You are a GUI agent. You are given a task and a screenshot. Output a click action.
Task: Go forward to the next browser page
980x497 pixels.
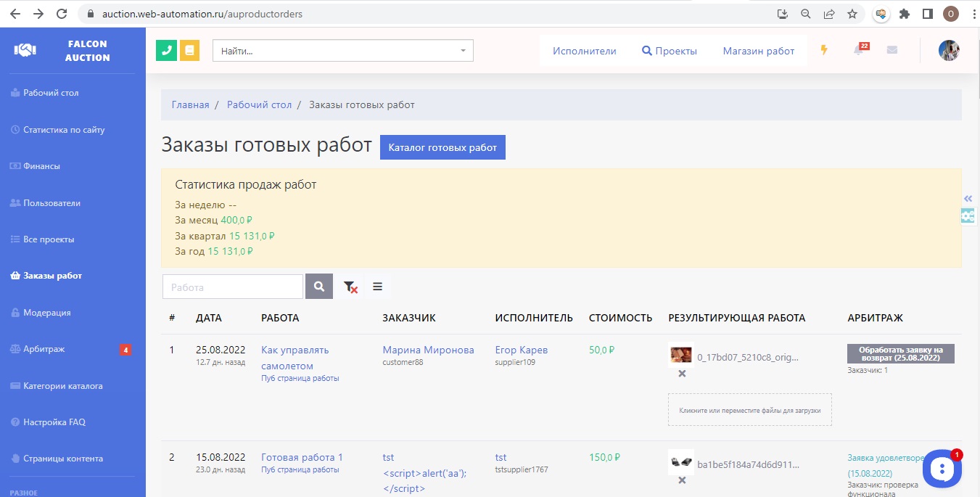point(38,14)
